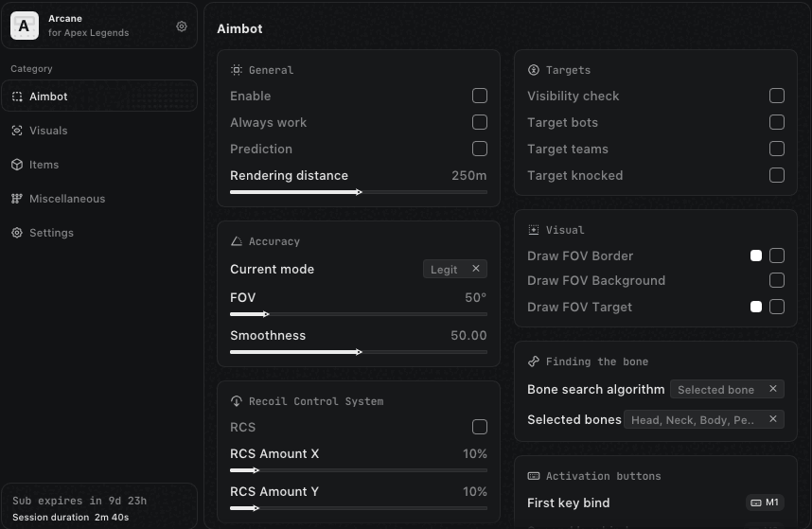Screen dimensions: 812x529
Task: Click the First key bind label
Action: pos(568,503)
